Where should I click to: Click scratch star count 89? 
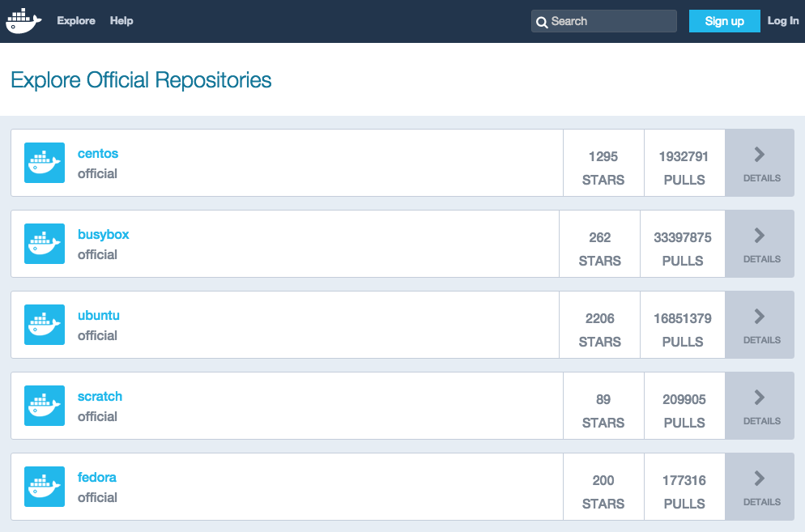(x=603, y=399)
